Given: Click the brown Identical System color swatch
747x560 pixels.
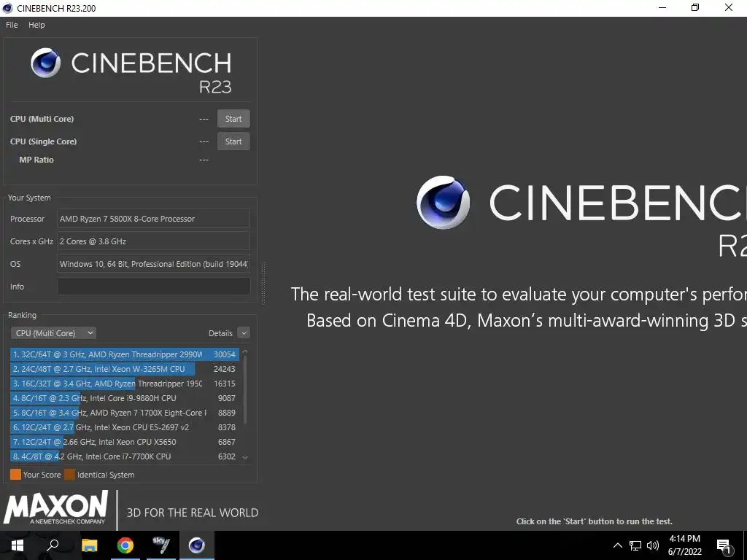Looking at the screenshot, I should click(69, 474).
